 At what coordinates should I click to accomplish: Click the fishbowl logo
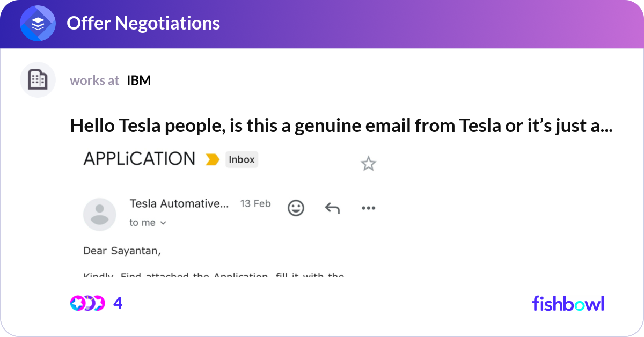568,303
